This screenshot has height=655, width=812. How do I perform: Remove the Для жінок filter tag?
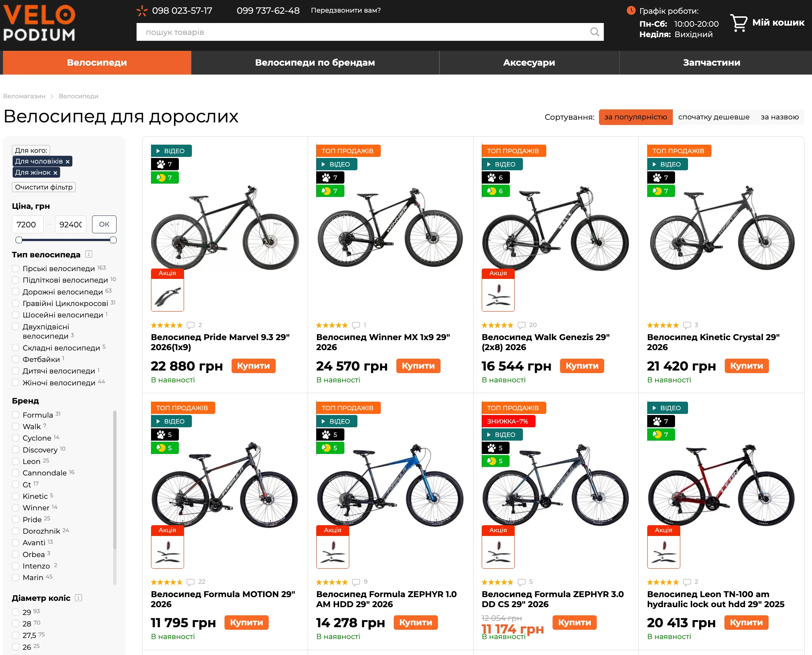(56, 173)
